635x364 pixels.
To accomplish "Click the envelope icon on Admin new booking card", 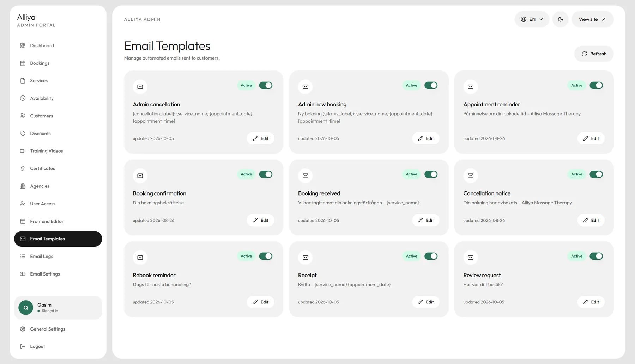I will [x=306, y=87].
